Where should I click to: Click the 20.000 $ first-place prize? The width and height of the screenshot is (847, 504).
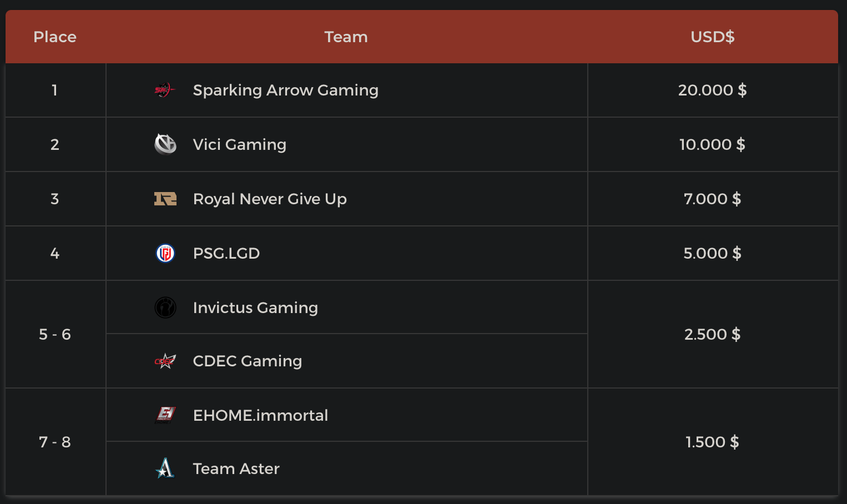coord(712,90)
